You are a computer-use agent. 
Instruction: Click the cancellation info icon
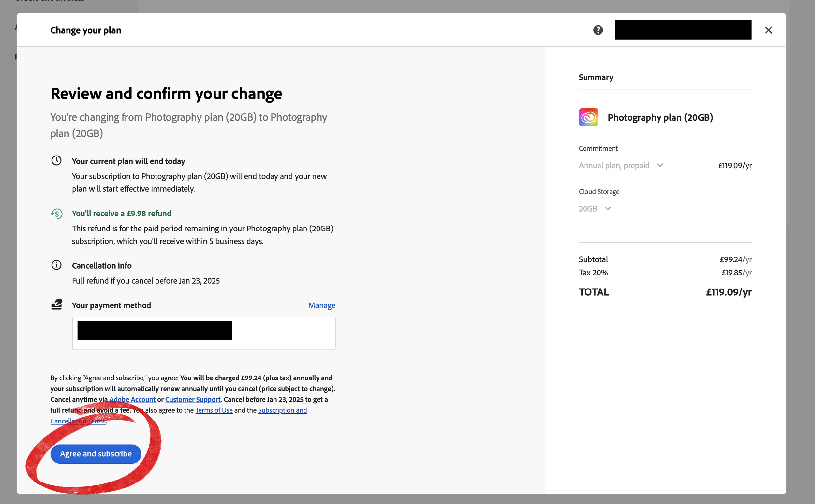[56, 265]
